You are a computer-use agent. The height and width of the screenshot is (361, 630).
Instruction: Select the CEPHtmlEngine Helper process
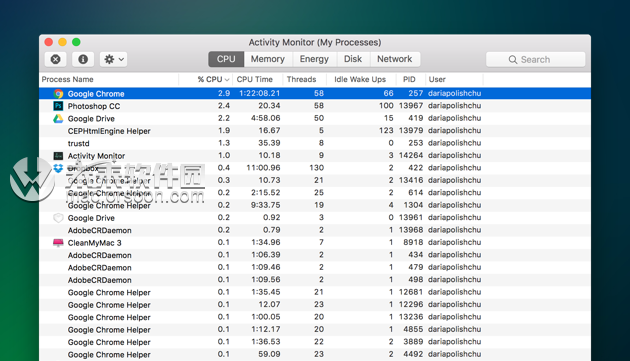(315, 131)
